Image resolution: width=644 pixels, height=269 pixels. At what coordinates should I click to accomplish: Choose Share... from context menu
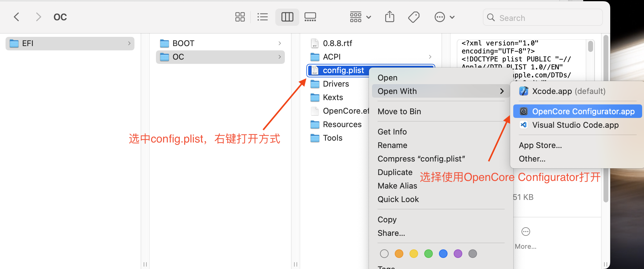tap(441, 233)
